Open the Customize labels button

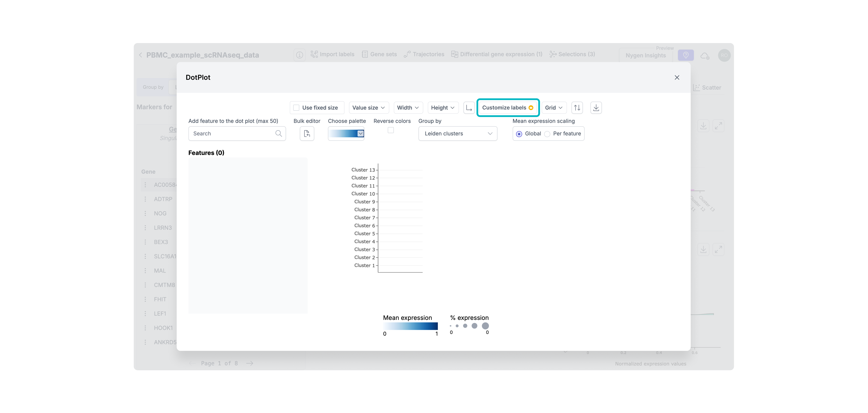[x=507, y=108]
